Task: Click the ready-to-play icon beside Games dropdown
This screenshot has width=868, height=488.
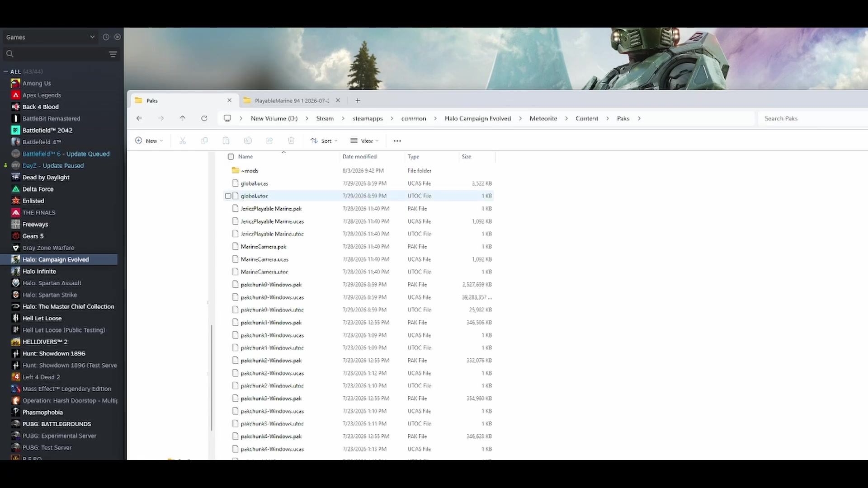Action: coord(118,37)
